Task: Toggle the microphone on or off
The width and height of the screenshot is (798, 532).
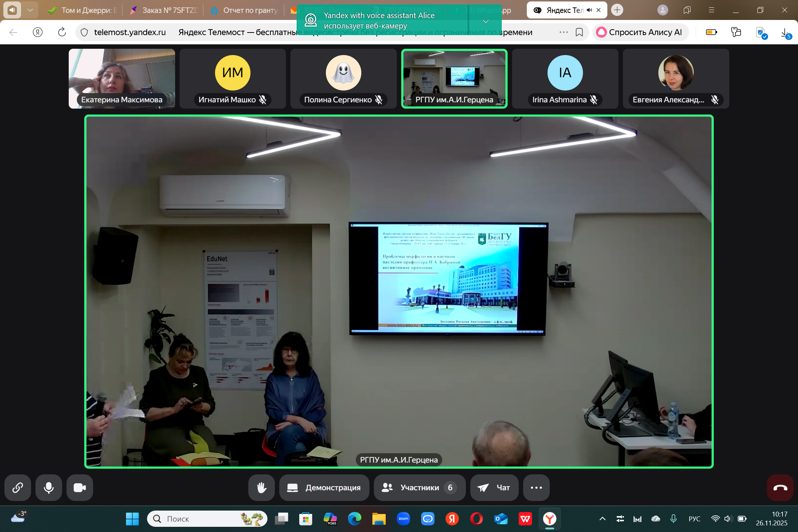Action: pyautogui.click(x=48, y=488)
